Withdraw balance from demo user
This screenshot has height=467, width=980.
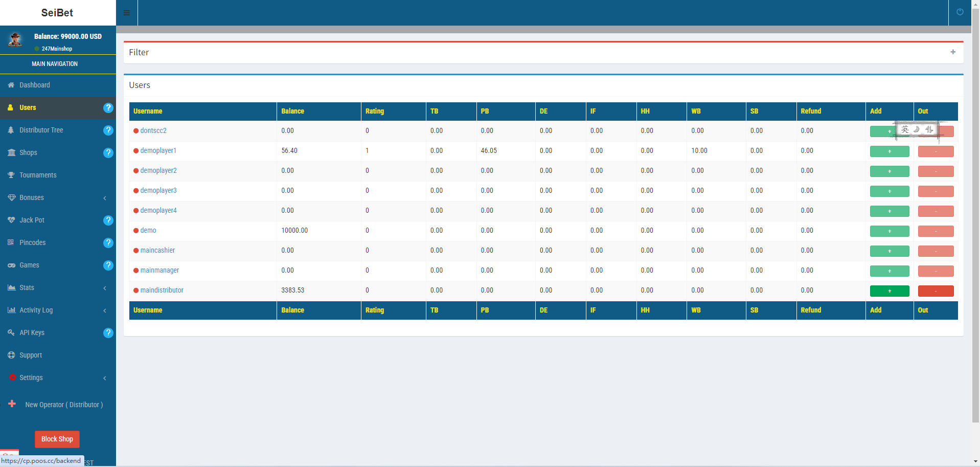click(x=936, y=231)
